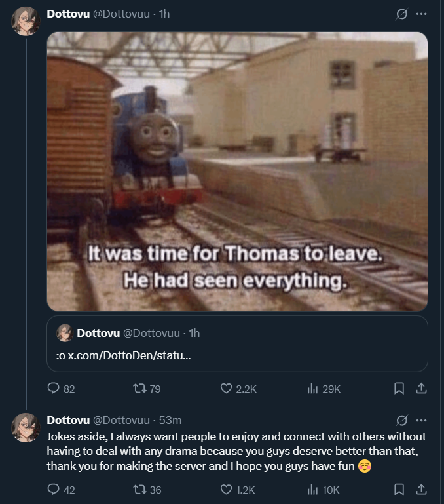The image size is (444, 504).
Task: Bookmark the 'Jokes aside' tweet
Action: [x=399, y=489]
